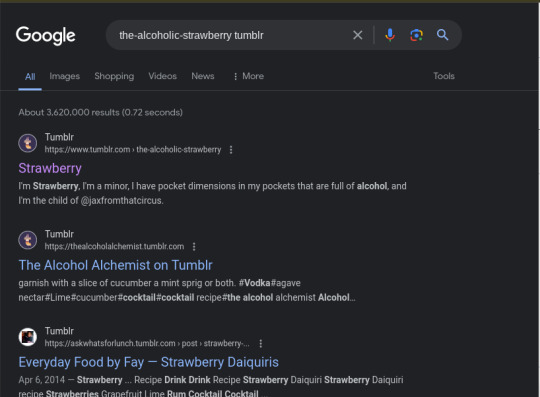Switch to the Videos tab
Viewport: 540px width, 397px height.
(163, 76)
